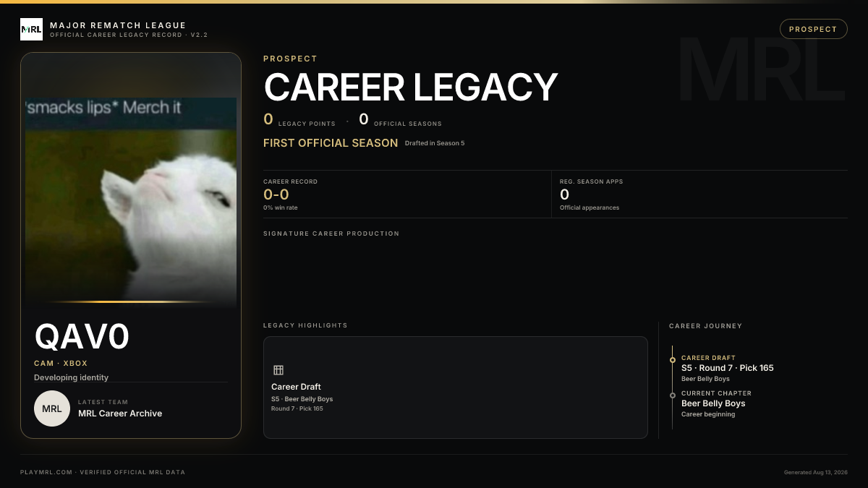
Task: Select the Current Chapter timeline marker
Action: click(x=673, y=395)
